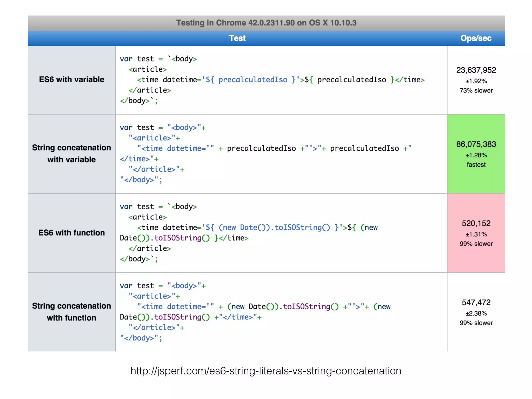Click the ±1.92% margin text
Screen dimensions: 532x399
pyautogui.click(x=476, y=81)
